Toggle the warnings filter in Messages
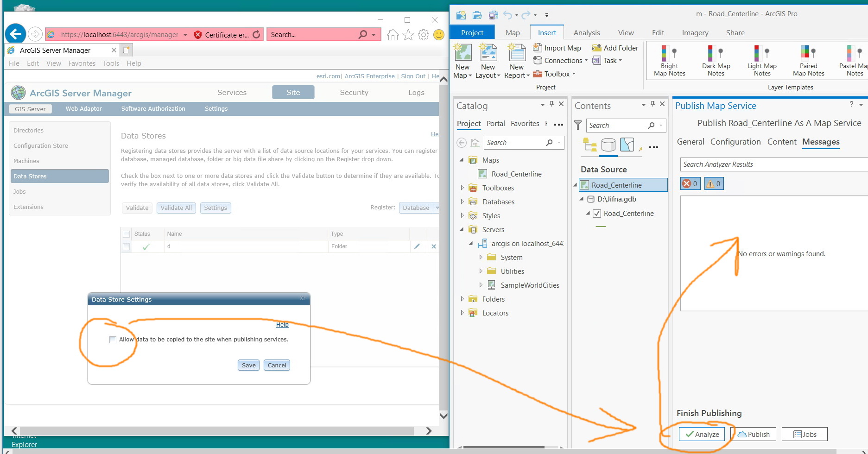The width and height of the screenshot is (868, 454). pos(714,183)
